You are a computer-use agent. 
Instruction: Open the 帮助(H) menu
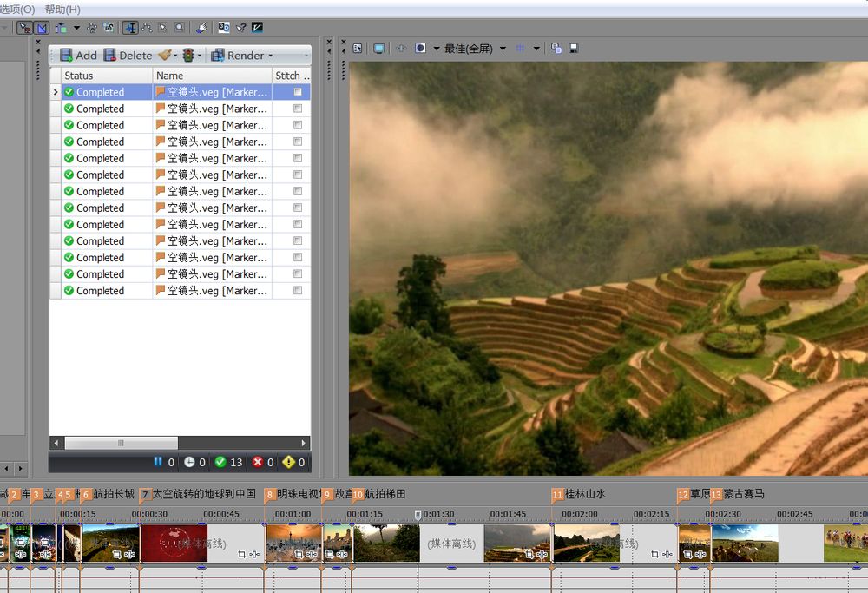tap(62, 9)
